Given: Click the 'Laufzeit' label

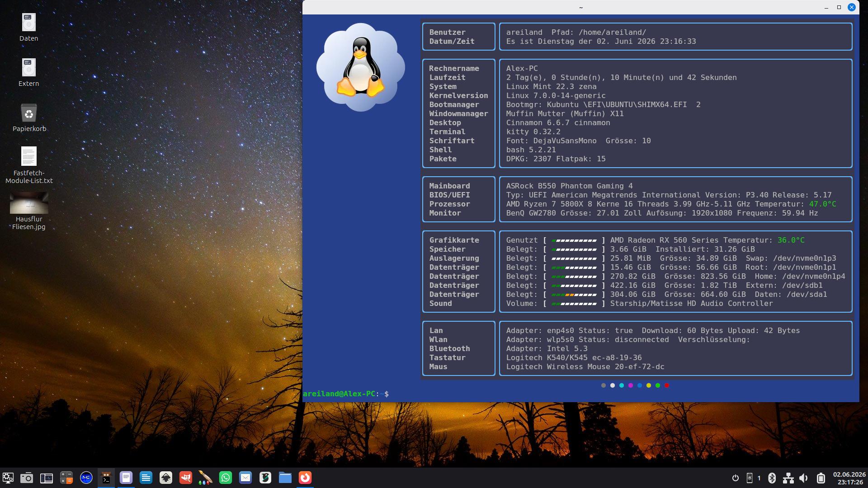Looking at the screenshot, I should [x=447, y=78].
